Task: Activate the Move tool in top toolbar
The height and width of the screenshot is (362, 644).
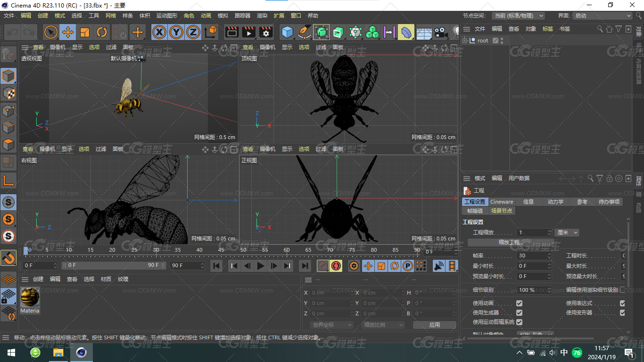Action: (68, 33)
